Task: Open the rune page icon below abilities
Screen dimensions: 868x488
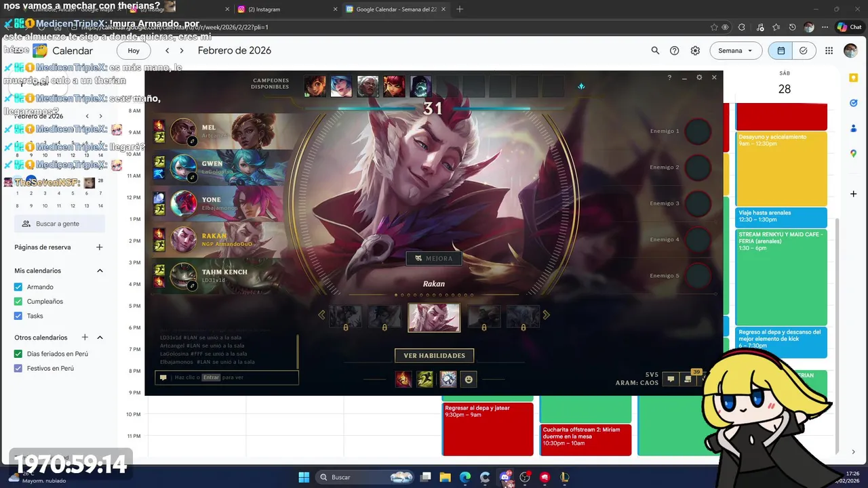Action: pos(448,380)
